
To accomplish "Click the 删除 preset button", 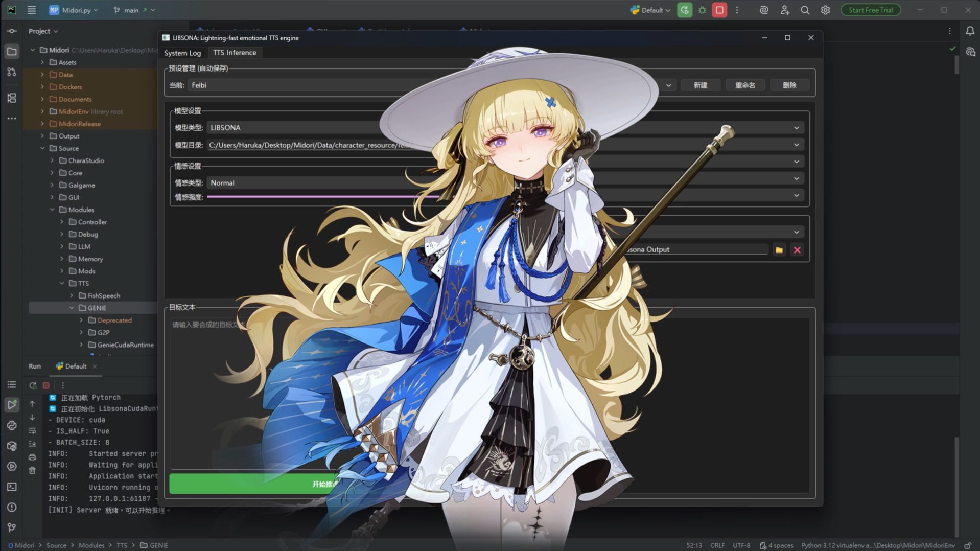I will point(789,85).
